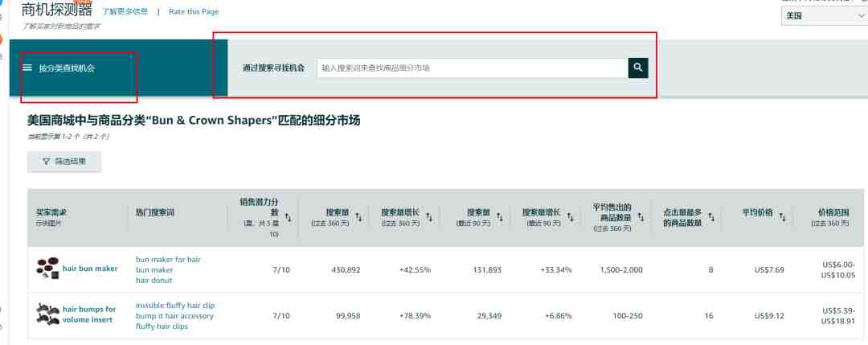The height and width of the screenshot is (345, 868).
Task: Select the 430,892 search volume cell
Action: (x=346, y=269)
